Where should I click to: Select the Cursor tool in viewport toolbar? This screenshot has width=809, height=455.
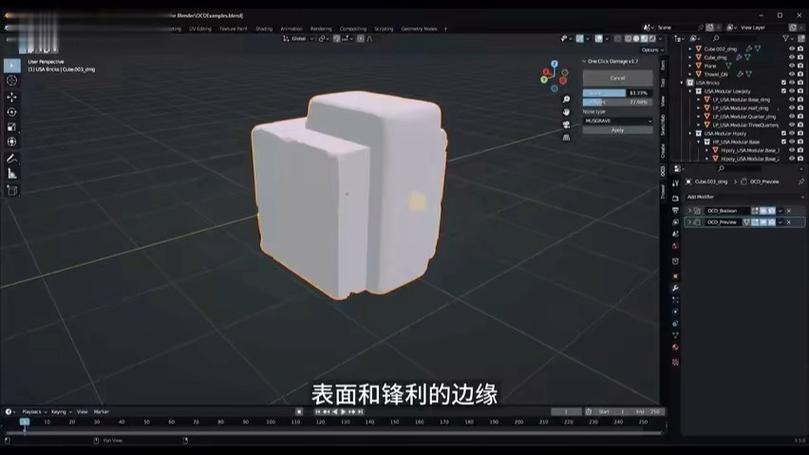[x=12, y=81]
